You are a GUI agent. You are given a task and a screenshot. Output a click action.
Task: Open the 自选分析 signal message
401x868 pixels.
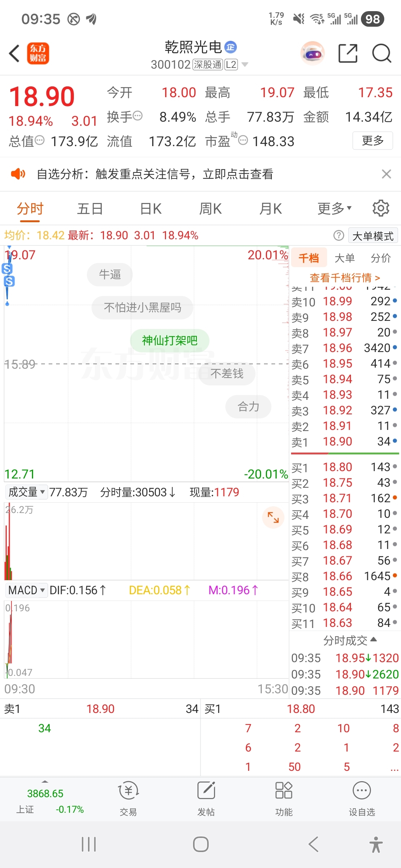[155, 174]
